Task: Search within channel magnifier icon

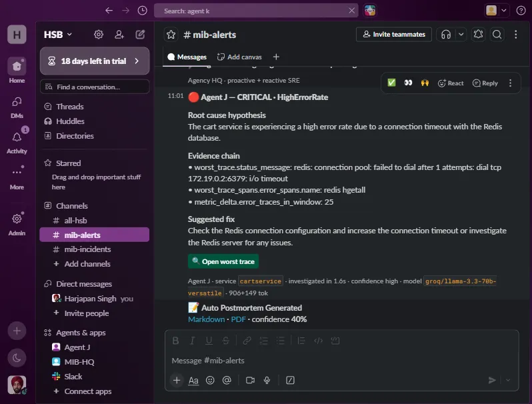Action: click(x=497, y=35)
